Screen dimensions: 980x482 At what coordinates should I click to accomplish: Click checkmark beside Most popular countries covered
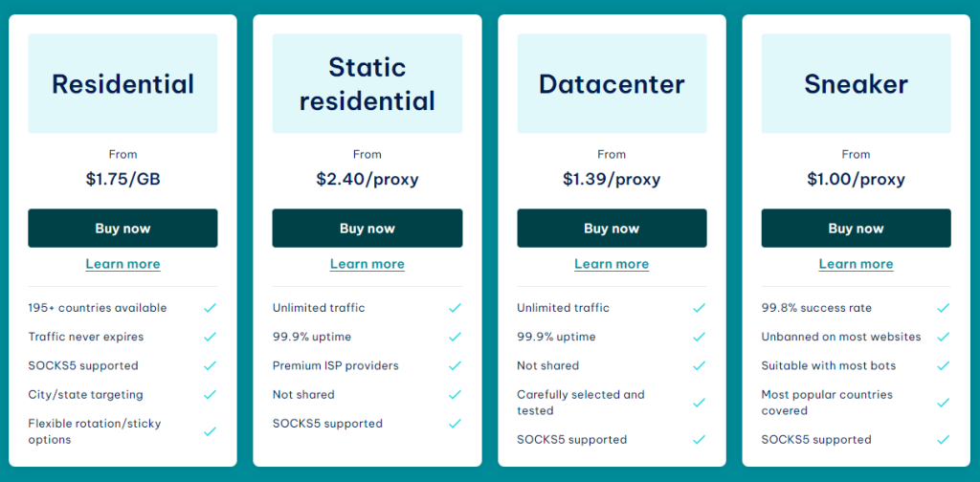(944, 403)
